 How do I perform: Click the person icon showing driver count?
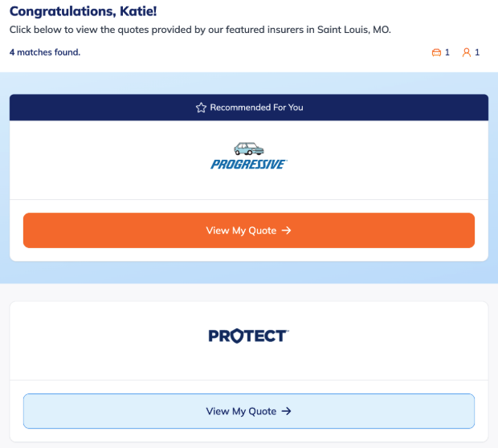pos(466,53)
